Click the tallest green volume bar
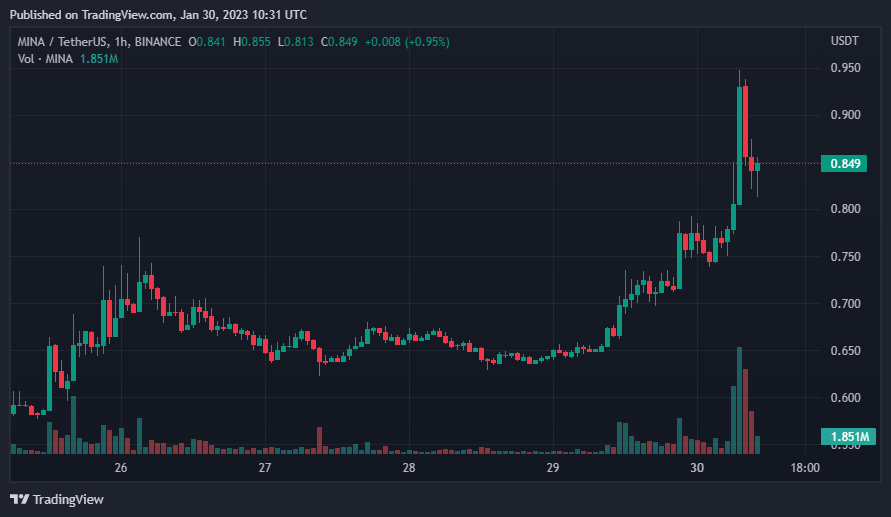This screenshot has height=517, width=891. click(739, 401)
